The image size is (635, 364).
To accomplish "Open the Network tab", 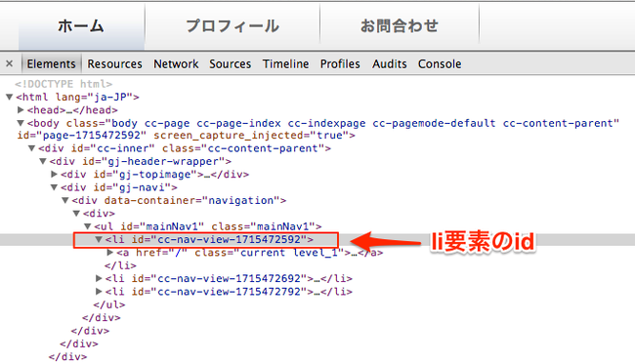I will [176, 63].
